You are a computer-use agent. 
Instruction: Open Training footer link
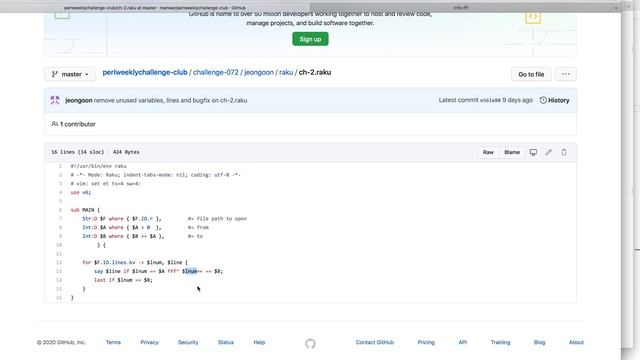[x=500, y=342]
